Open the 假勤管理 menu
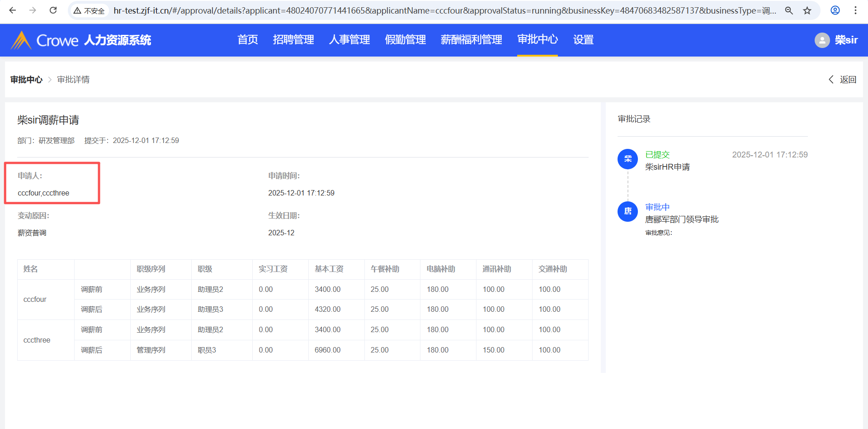 [x=406, y=40]
